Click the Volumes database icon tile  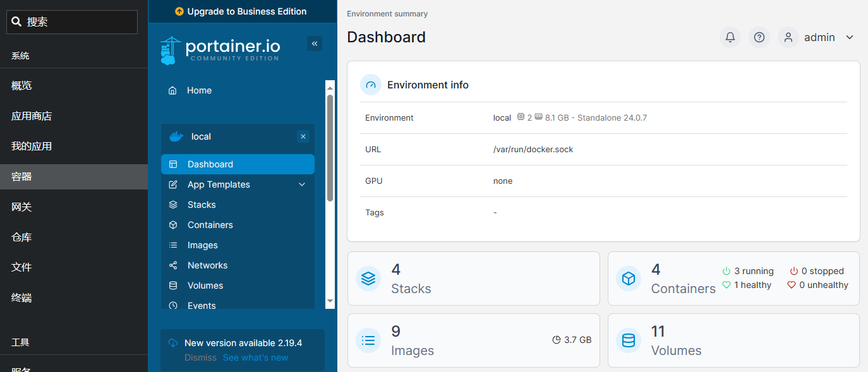629,340
